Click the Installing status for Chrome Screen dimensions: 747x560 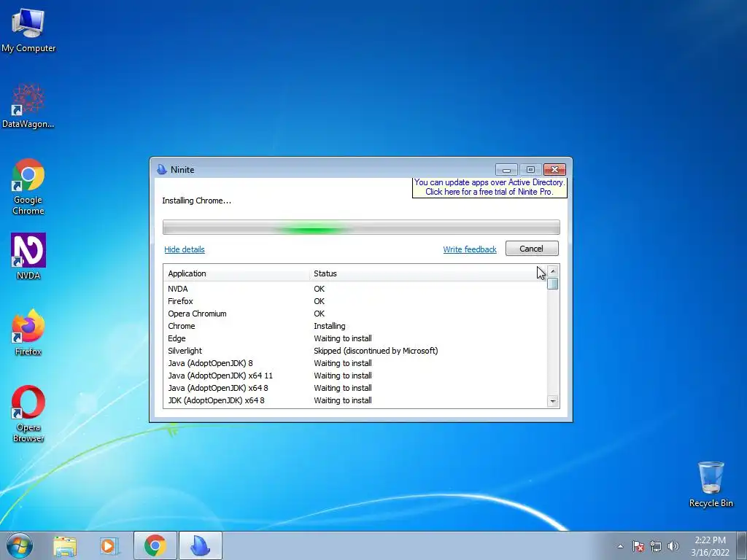point(330,326)
